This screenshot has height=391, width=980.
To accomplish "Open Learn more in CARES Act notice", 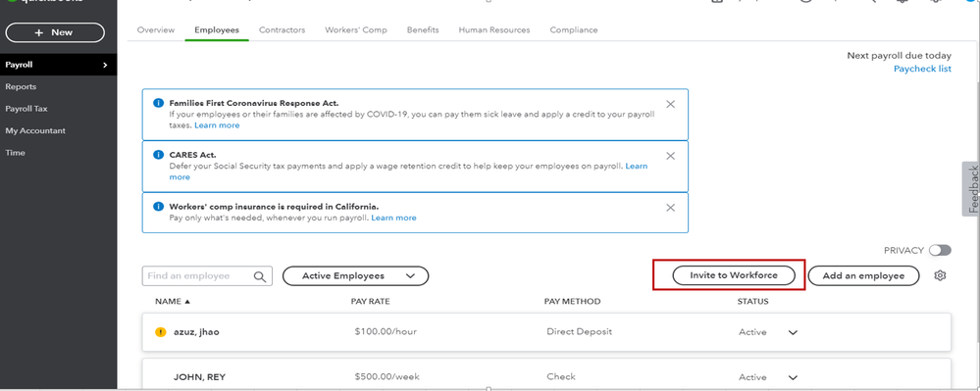I will [x=637, y=167].
